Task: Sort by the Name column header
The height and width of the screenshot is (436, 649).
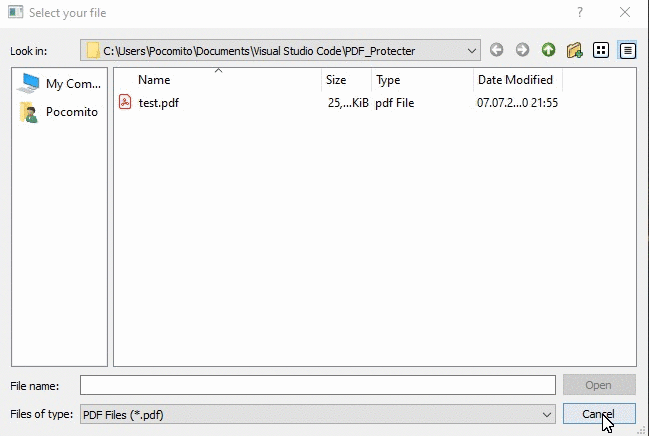Action: pos(218,79)
